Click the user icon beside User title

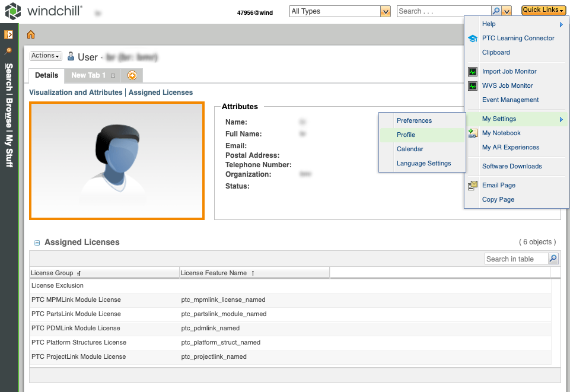tap(71, 56)
